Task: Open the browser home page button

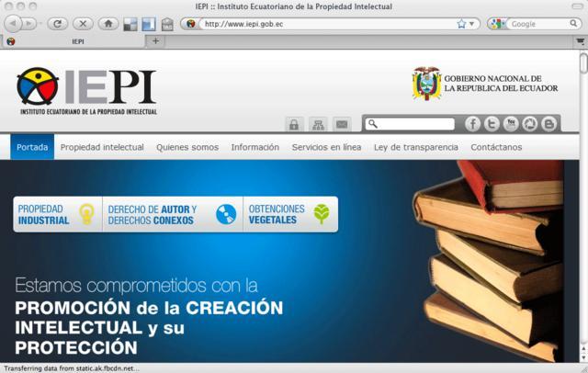Action: 108,24
